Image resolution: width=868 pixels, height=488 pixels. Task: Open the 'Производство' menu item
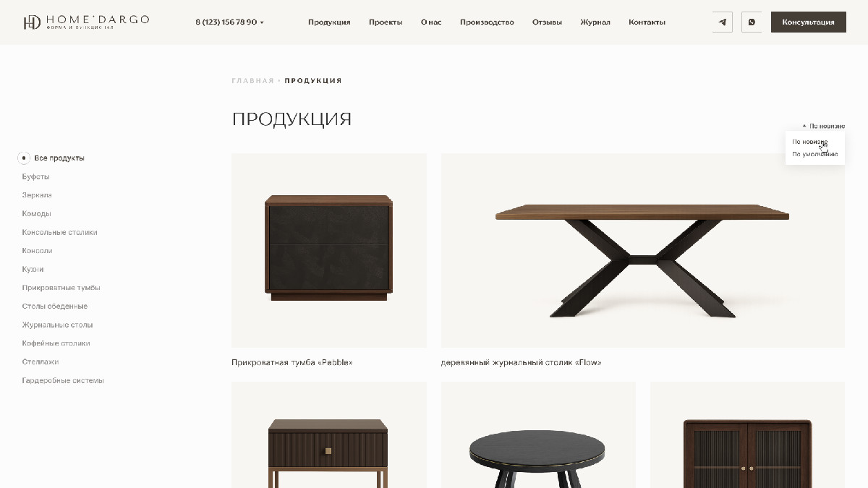(x=487, y=22)
